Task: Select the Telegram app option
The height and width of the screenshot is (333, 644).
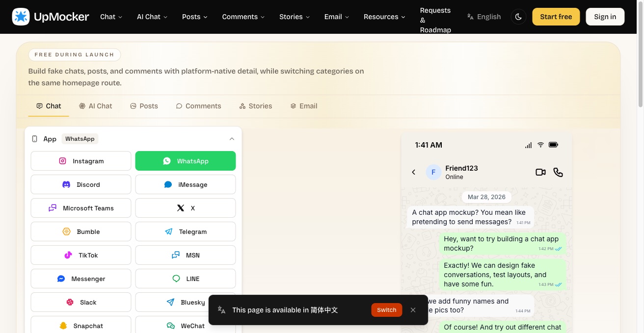Action: [186, 231]
